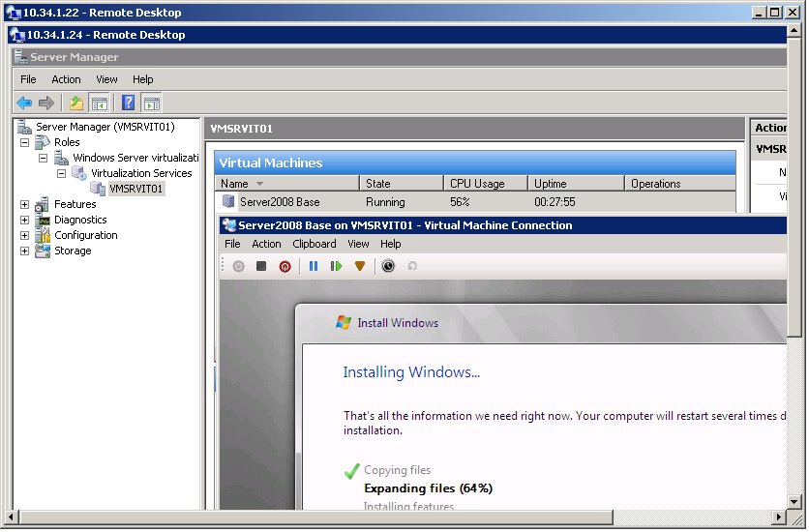Open Server Manager Help menu
Image resolution: width=809 pixels, height=532 pixels.
142,79
